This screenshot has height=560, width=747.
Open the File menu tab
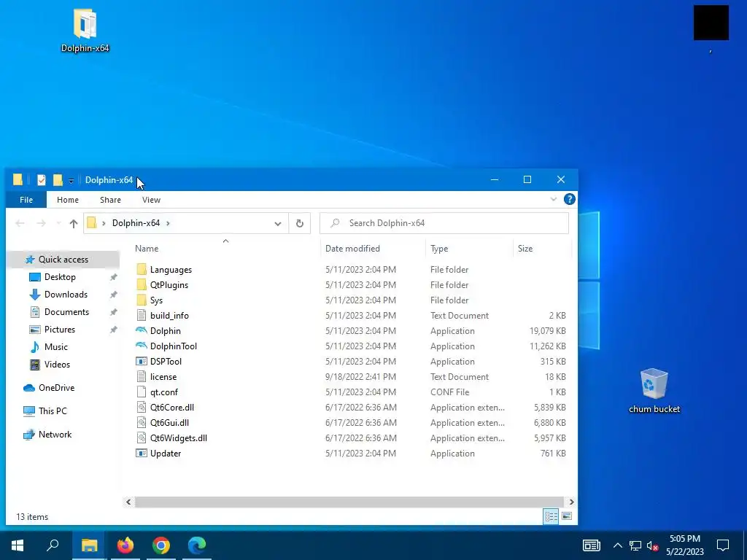coord(26,200)
